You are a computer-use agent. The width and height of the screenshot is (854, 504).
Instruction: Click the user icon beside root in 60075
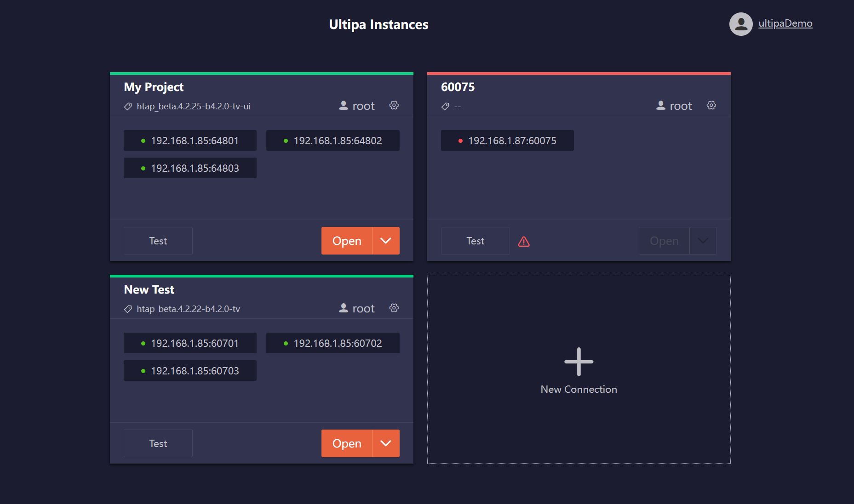click(661, 105)
